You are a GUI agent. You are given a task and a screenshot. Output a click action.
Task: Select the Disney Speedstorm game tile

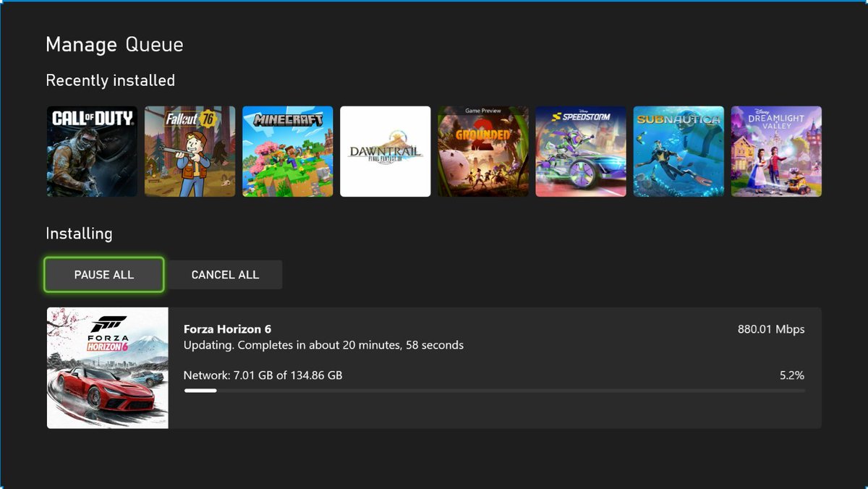point(580,151)
